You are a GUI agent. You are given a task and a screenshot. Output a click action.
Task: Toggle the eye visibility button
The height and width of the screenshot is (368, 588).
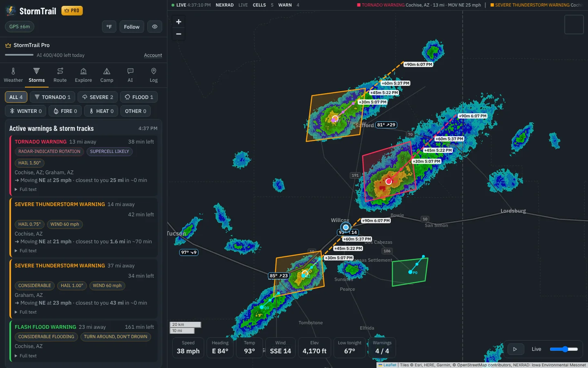pos(155,27)
